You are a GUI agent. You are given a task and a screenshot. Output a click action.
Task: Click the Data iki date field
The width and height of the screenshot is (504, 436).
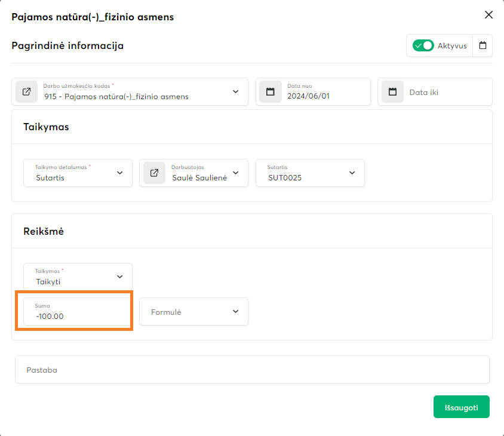[x=445, y=93]
